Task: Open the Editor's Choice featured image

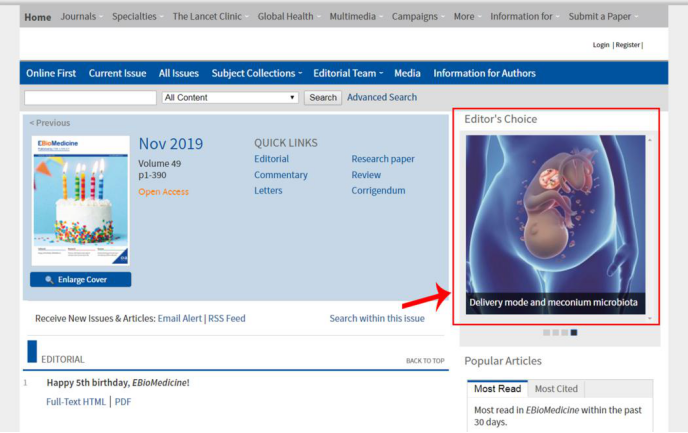Action: click(555, 224)
